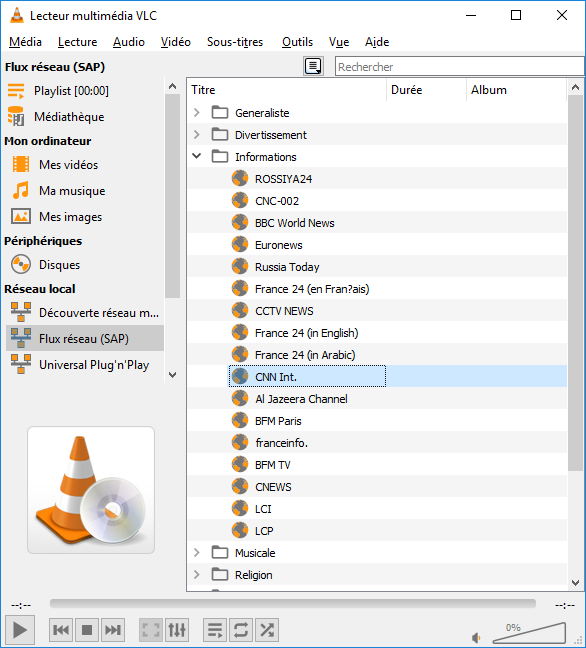Expand the Musicale folder
The width and height of the screenshot is (586, 648).
pyautogui.click(x=197, y=553)
